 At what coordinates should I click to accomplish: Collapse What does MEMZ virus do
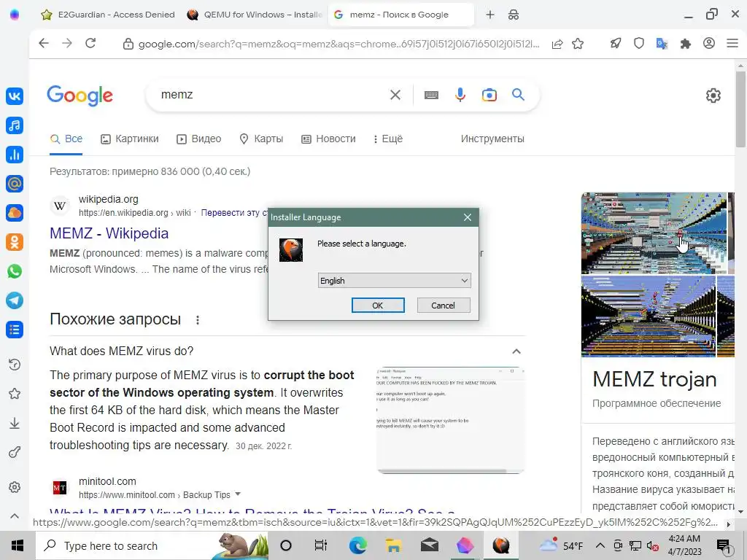tap(516, 351)
